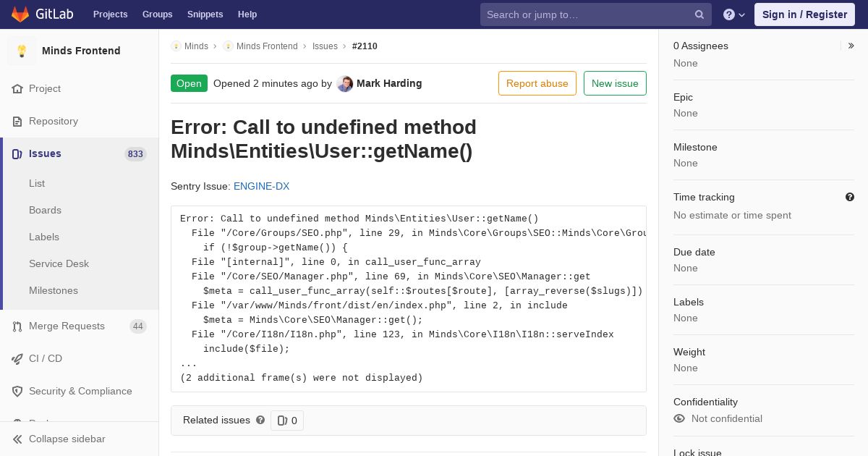Click the 833 issues count badge
This screenshot has height=456, width=868.
(x=135, y=154)
